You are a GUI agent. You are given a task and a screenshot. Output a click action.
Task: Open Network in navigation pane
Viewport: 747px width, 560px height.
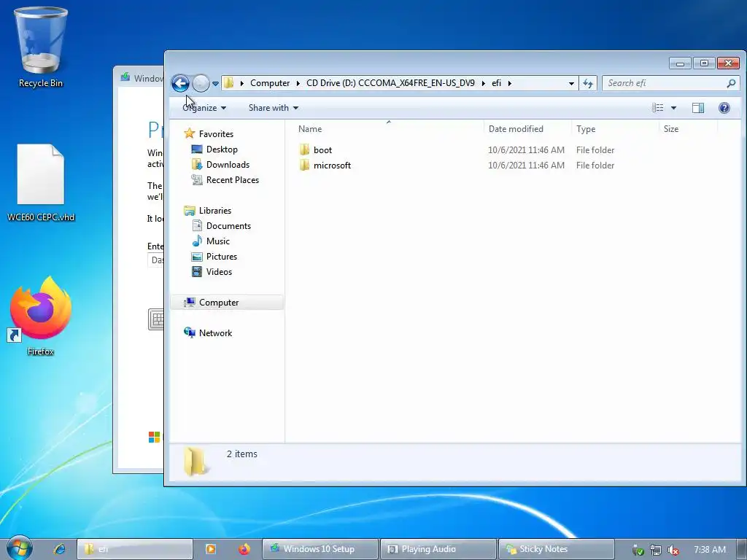tap(215, 332)
